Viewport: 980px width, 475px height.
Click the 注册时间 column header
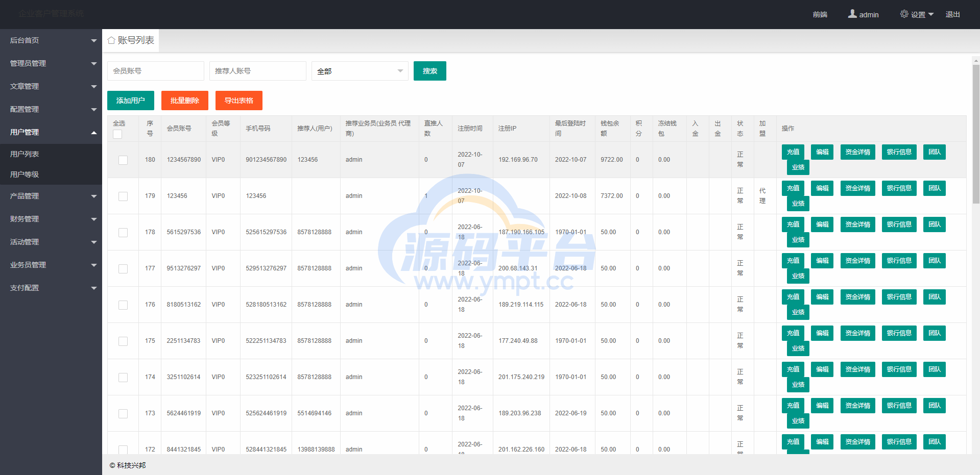click(470, 129)
